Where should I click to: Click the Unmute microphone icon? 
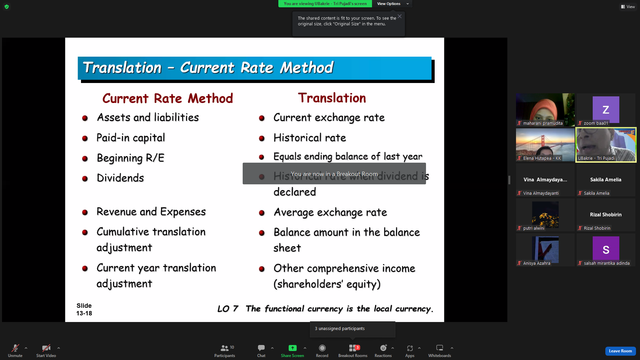pos(15,348)
